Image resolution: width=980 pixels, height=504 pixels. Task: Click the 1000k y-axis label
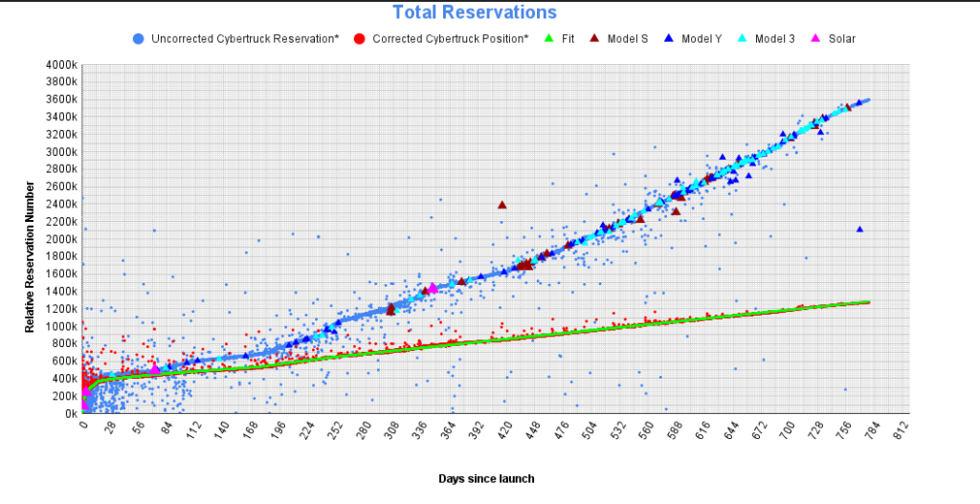(x=61, y=327)
